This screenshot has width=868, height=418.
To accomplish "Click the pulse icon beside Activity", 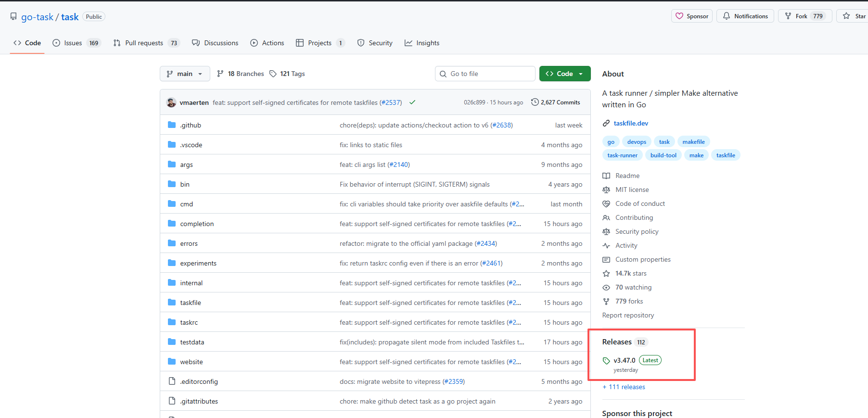I will pos(606,246).
